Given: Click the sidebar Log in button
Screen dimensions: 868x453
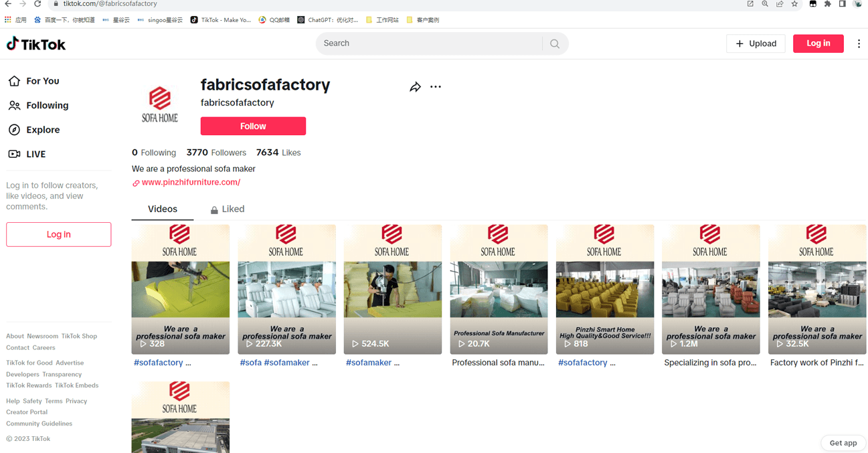Looking at the screenshot, I should coord(59,234).
